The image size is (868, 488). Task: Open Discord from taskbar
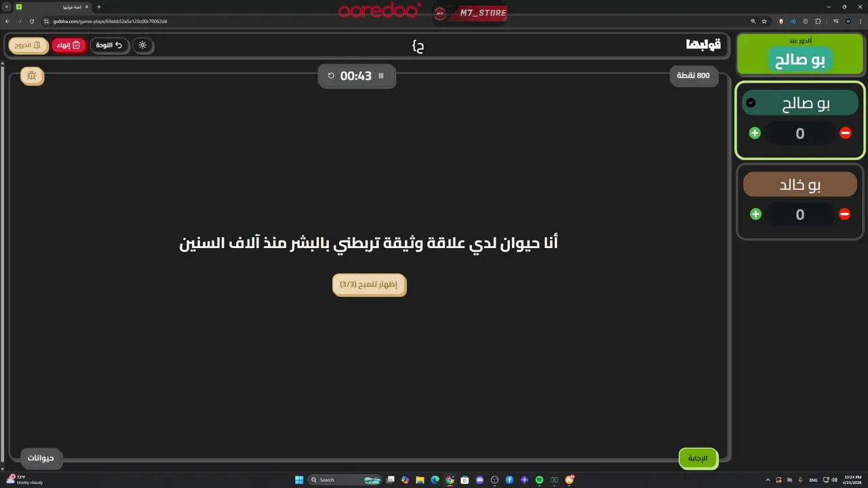(x=479, y=480)
